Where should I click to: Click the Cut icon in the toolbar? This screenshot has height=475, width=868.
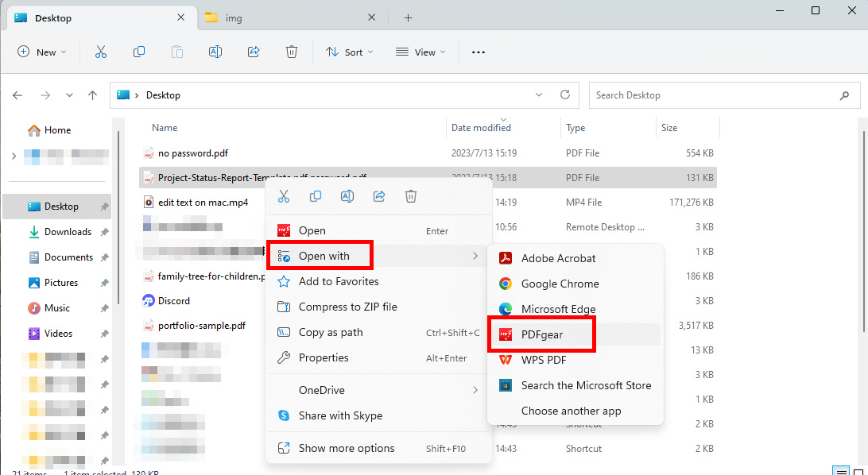[101, 52]
